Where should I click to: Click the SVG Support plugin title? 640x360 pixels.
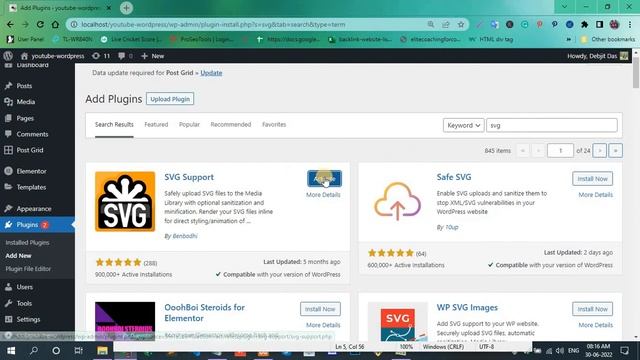(189, 177)
